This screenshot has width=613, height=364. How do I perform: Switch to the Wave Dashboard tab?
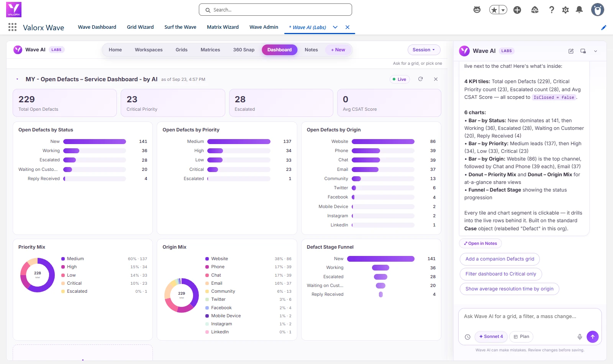(x=97, y=27)
